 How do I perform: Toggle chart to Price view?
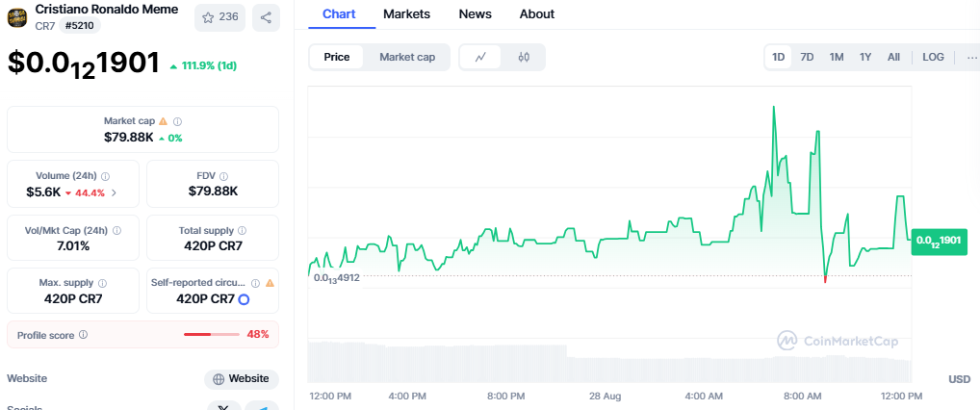[337, 57]
